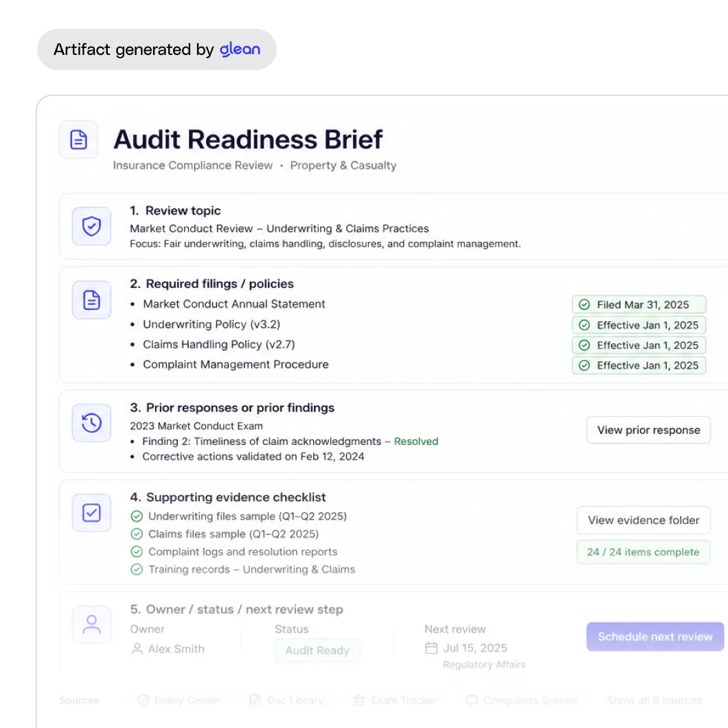
Task: Toggle check for Claims files sample item
Action: coord(137,534)
